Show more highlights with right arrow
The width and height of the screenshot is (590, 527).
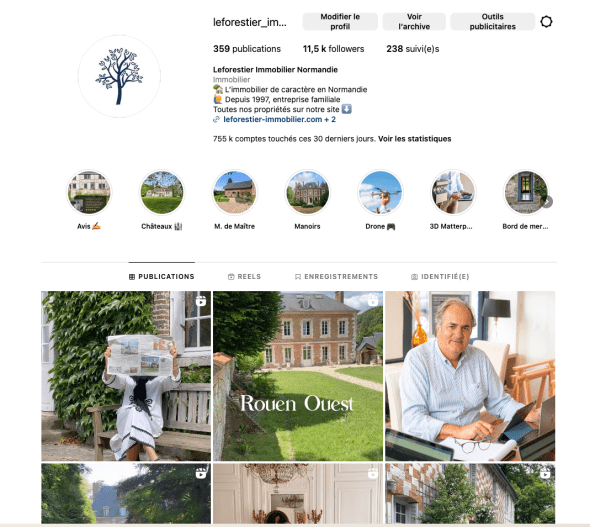click(547, 202)
